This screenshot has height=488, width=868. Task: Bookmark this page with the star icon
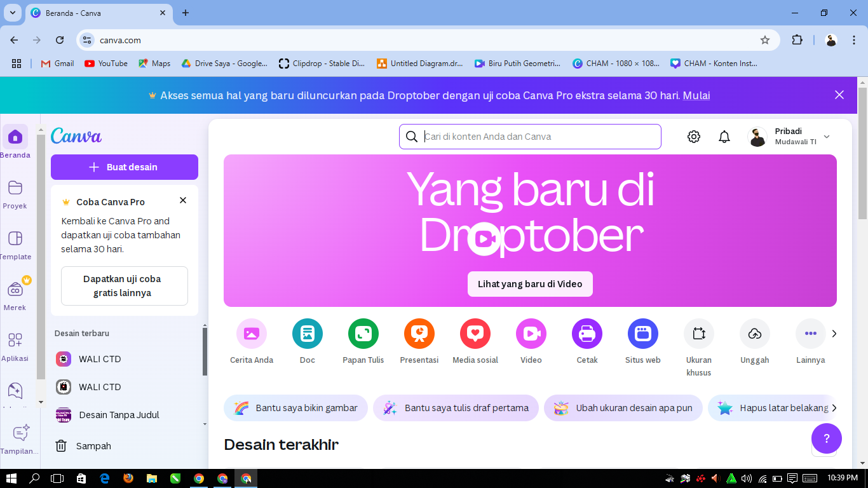pos(765,40)
